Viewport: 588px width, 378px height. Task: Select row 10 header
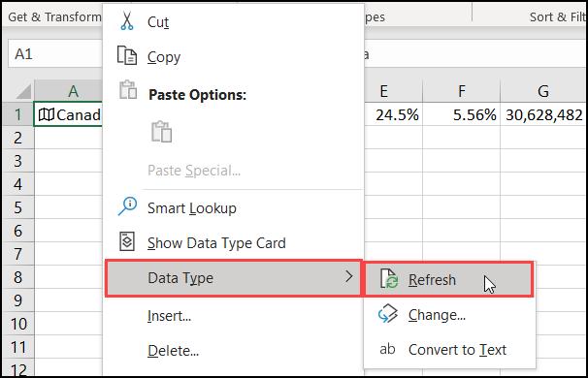[18, 324]
